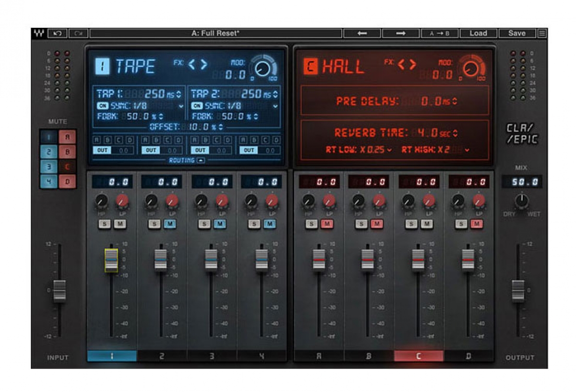Select delay channel tab 2
The image size is (576, 392).
click(162, 356)
